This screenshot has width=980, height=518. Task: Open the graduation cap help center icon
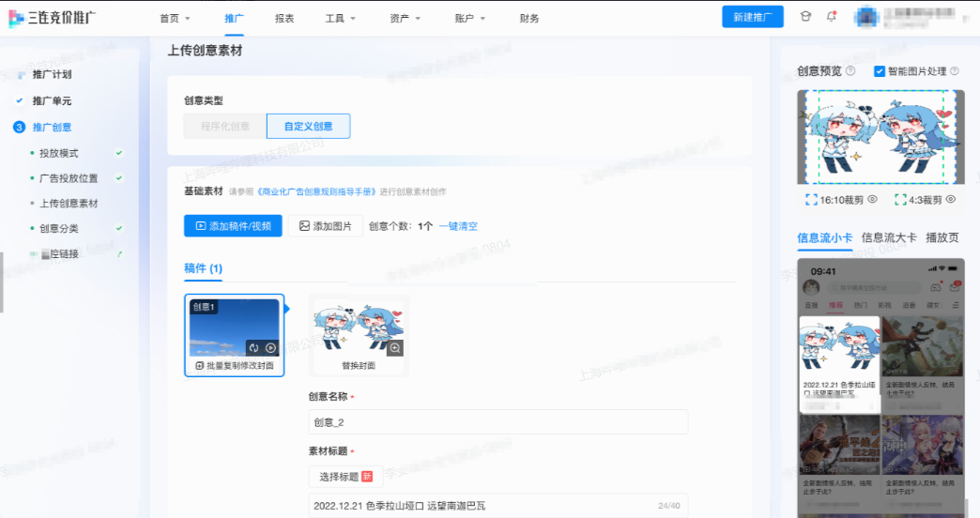[805, 17]
